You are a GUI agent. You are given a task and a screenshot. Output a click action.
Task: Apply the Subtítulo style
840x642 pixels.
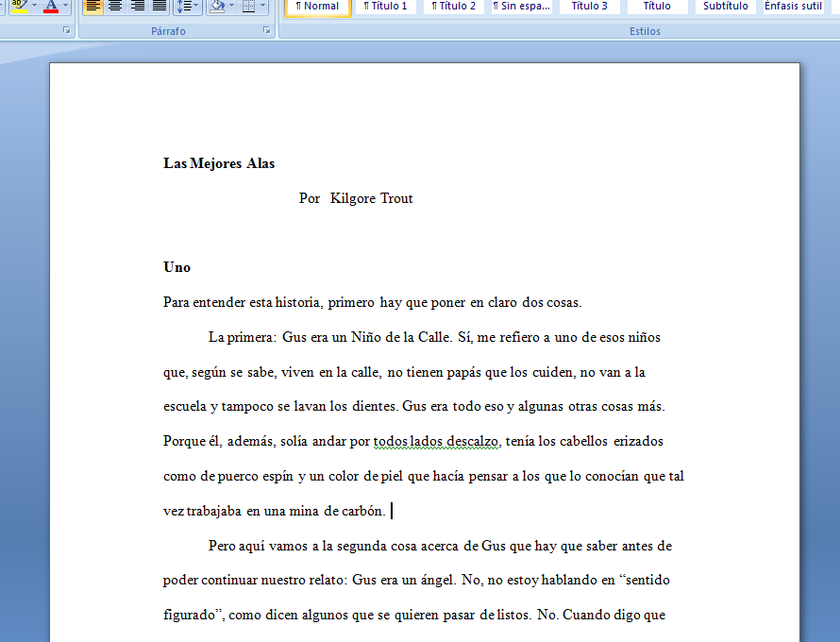[x=725, y=7]
